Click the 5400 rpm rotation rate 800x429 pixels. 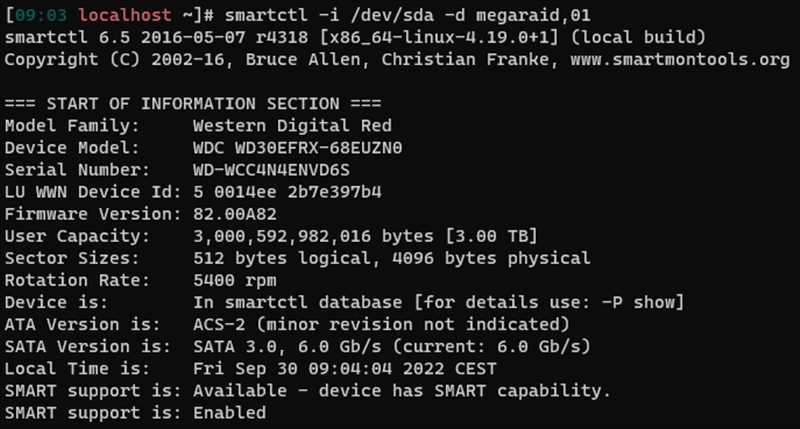point(235,280)
